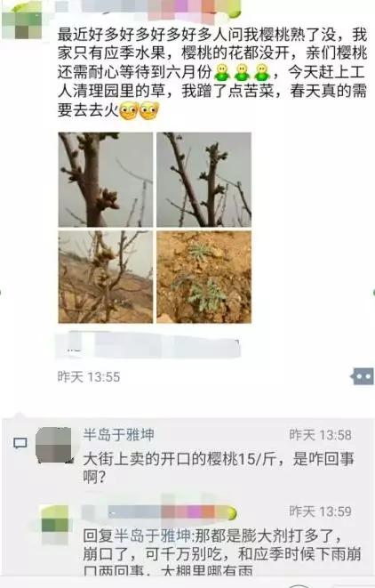
Task: Tap the 昨天 13:59 reply timestamp
Action: [x=320, y=511]
